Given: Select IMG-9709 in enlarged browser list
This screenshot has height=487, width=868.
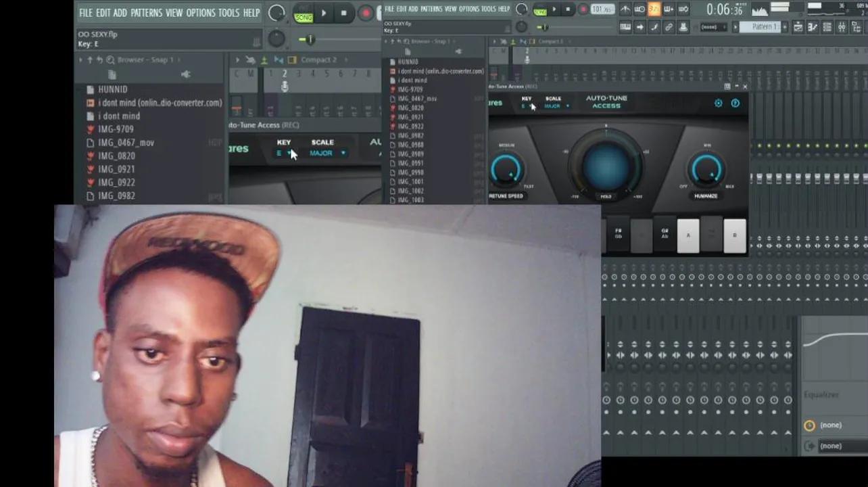Looking at the screenshot, I should coord(116,129).
